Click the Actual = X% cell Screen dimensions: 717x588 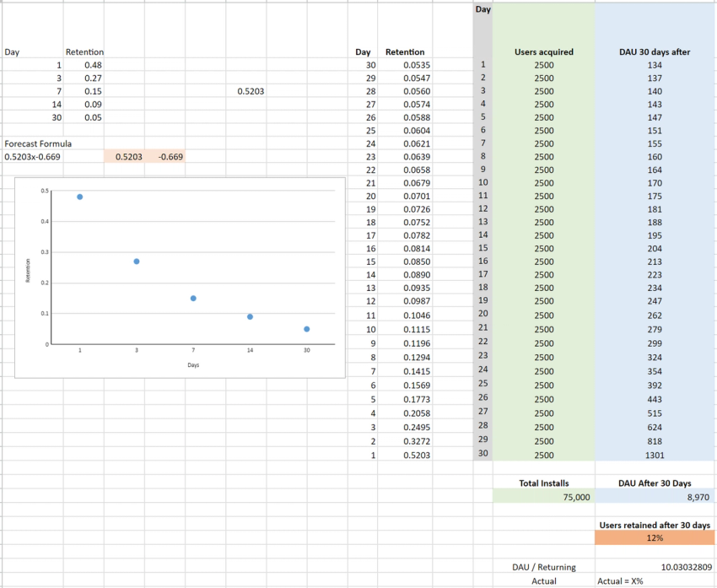click(623, 581)
